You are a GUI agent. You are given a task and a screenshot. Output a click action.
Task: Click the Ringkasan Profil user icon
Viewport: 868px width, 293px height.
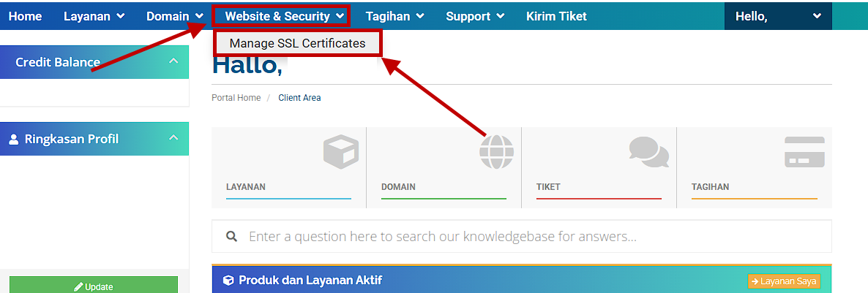point(14,139)
